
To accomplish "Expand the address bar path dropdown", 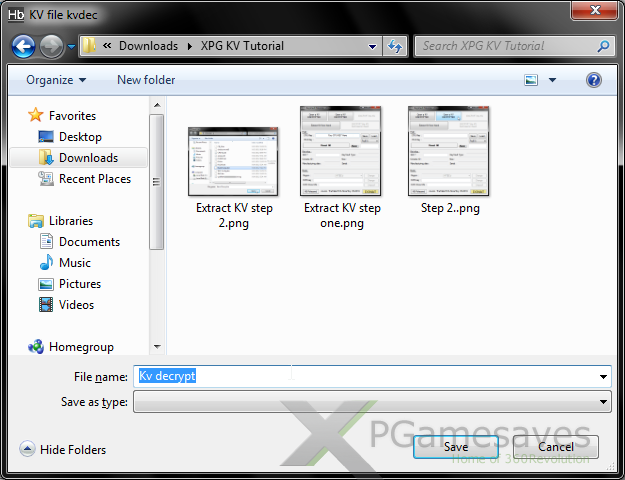I will pos(372,46).
